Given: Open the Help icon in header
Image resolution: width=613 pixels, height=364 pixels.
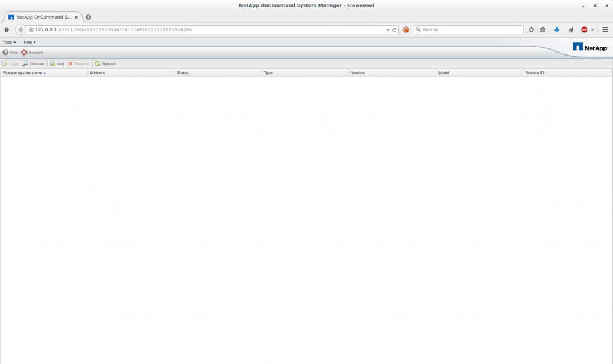Looking at the screenshot, I should click(5, 53).
